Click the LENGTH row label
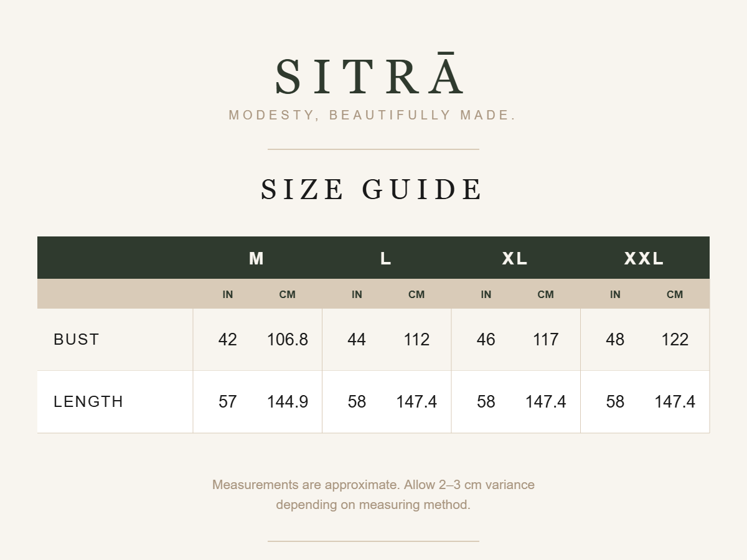The image size is (747, 560). [x=88, y=401]
